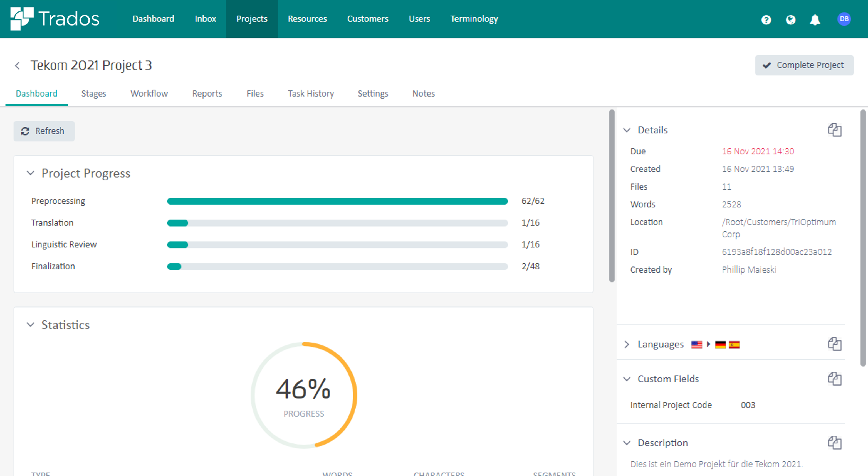
Task: Click the Refresh button
Action: coord(44,131)
